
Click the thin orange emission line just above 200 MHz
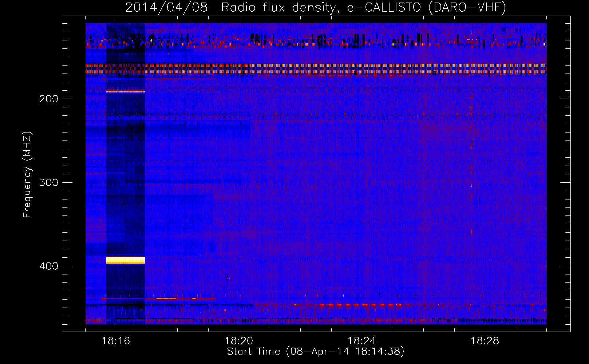point(126,91)
